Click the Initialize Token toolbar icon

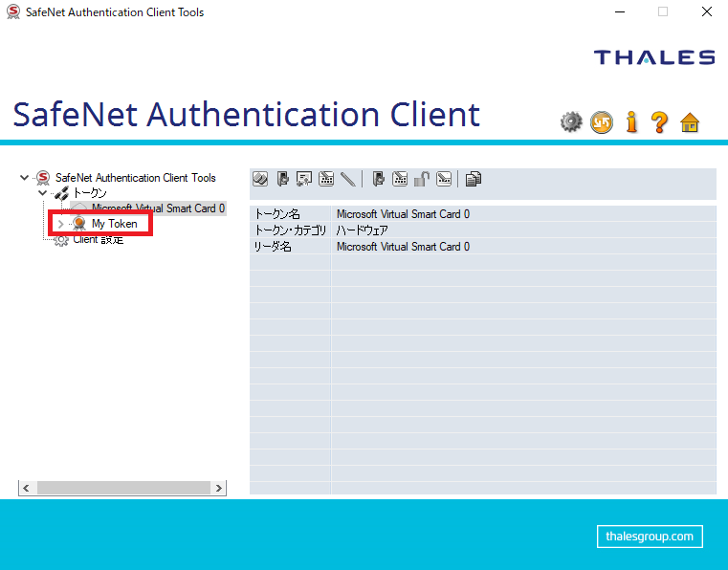[x=259, y=179]
